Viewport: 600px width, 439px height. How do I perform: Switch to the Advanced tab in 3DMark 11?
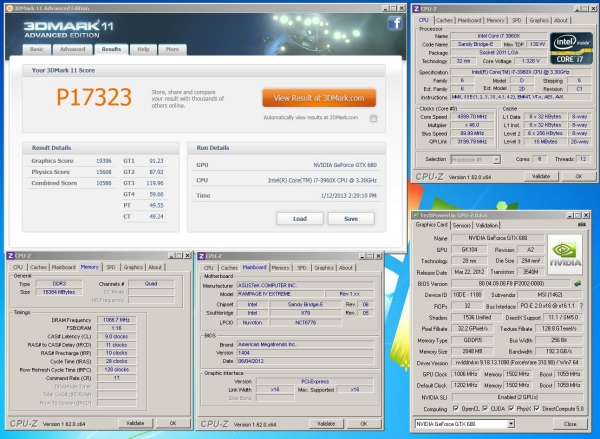72,49
